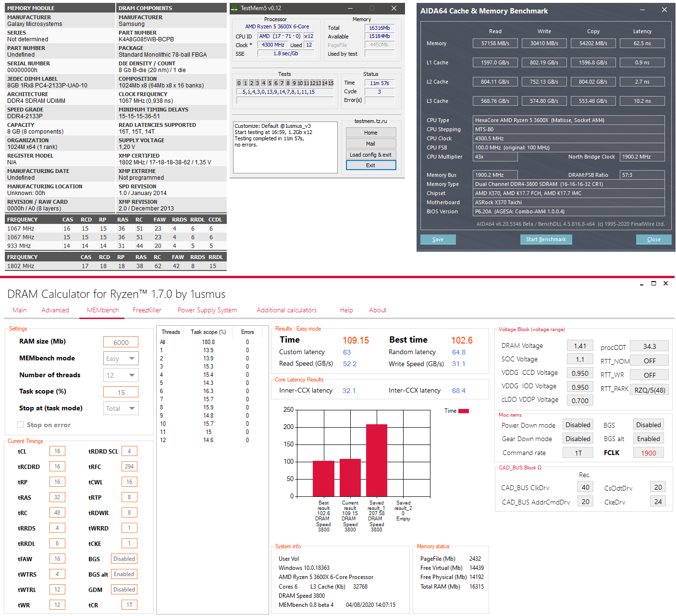Click the BGS alt field in Current Timings
This screenshot has width=676, height=616.
click(124, 574)
